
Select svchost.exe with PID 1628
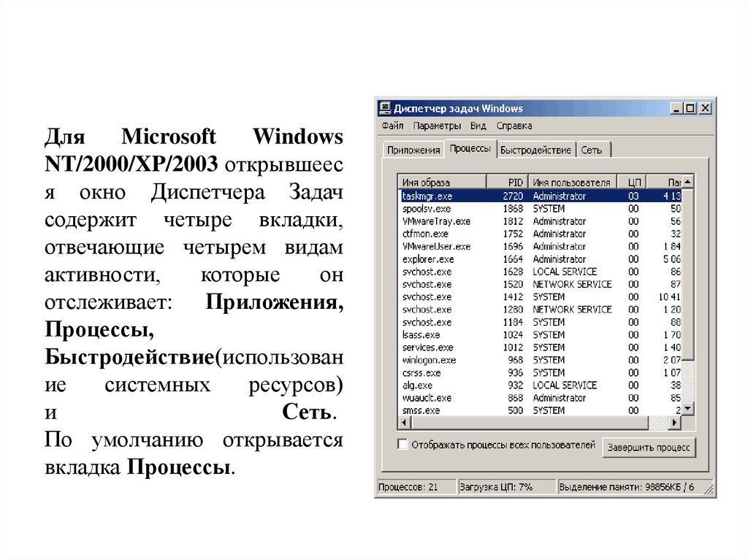pos(541,272)
